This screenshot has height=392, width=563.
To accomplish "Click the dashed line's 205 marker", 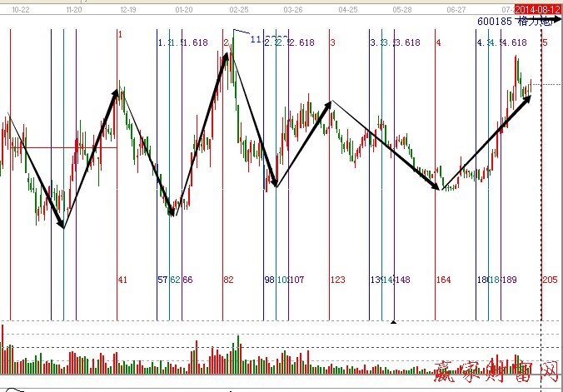I will [x=550, y=280].
